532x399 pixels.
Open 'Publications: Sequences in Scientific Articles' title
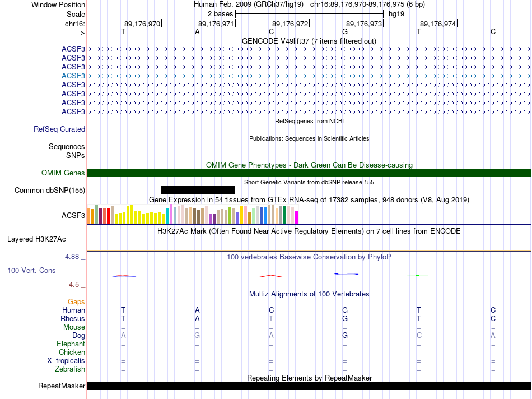click(x=309, y=138)
